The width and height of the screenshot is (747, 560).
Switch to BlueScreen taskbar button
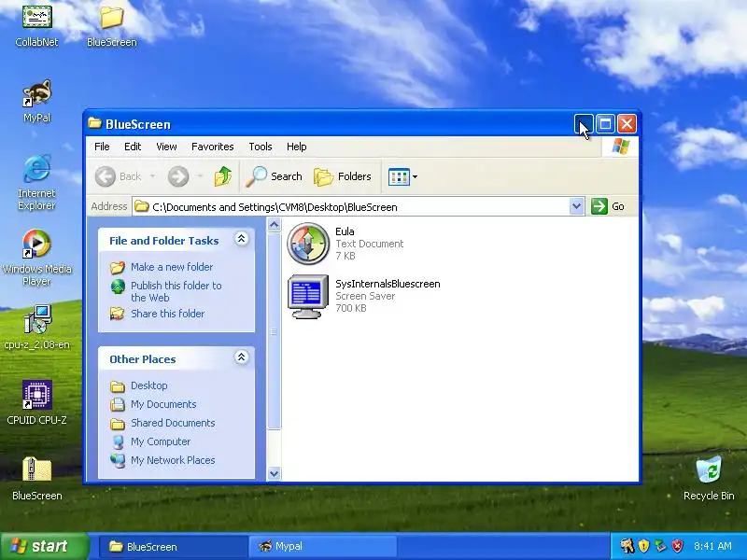(x=173, y=546)
